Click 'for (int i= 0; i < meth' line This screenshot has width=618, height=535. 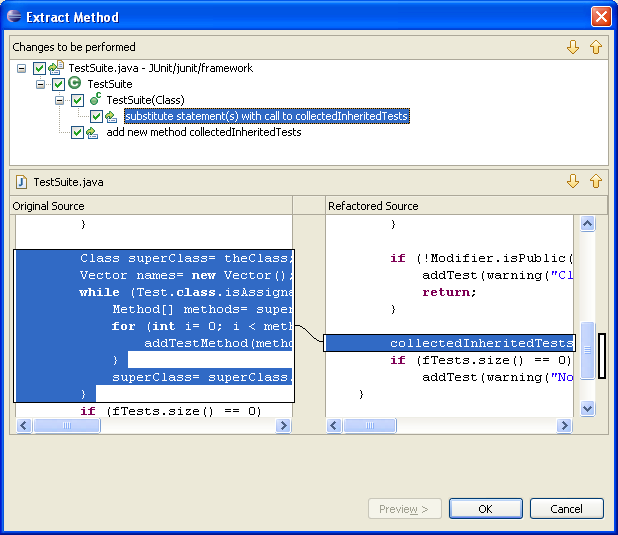pos(203,326)
